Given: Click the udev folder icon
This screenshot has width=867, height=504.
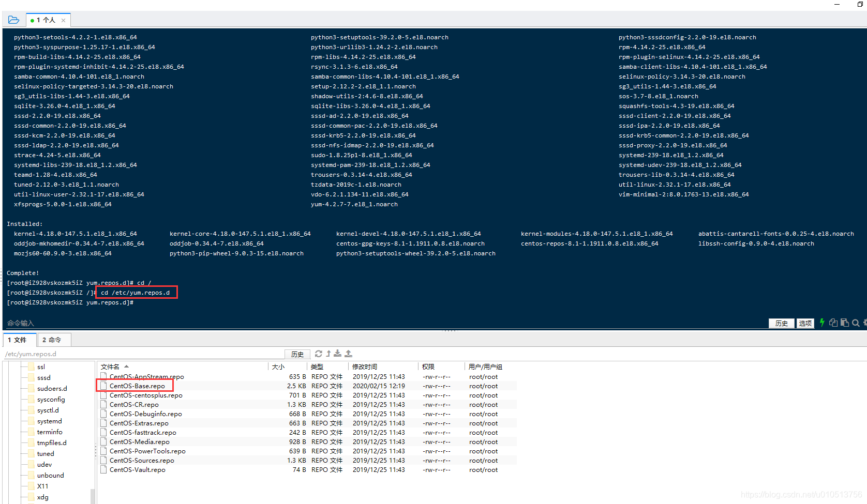Looking at the screenshot, I should pyautogui.click(x=31, y=464).
